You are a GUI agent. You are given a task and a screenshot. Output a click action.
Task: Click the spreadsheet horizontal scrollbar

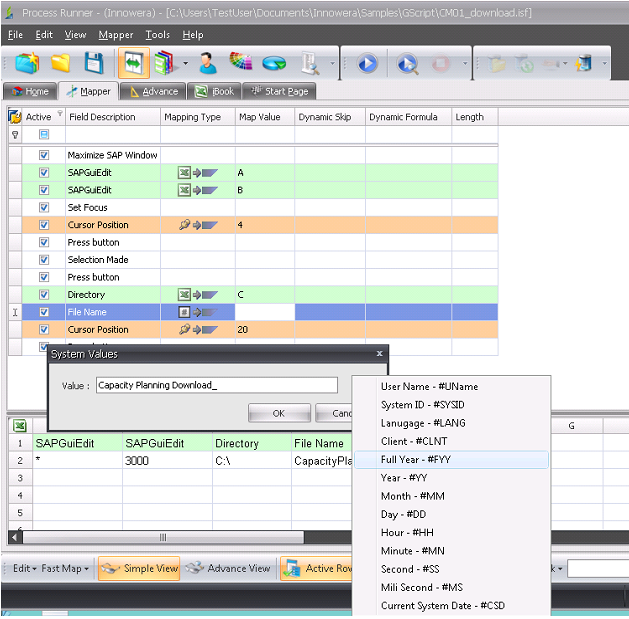click(163, 537)
